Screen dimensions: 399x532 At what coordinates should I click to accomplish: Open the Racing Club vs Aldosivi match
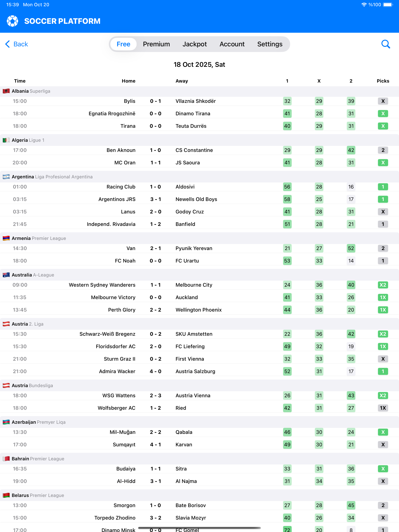[199, 187]
